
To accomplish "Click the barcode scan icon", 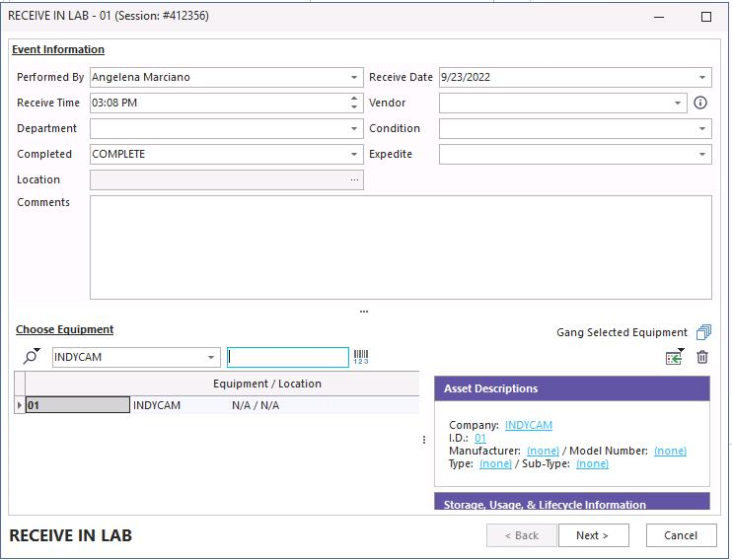I will [360, 357].
